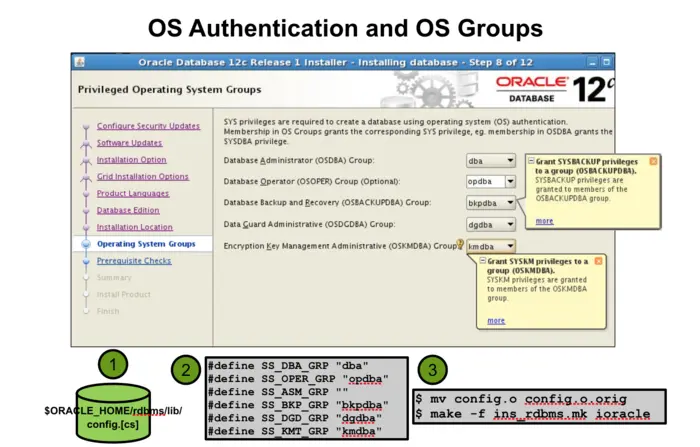Viewport: 700px width, 447px height.
Task: Minimize the Oracle installer window
Action: tap(592, 62)
